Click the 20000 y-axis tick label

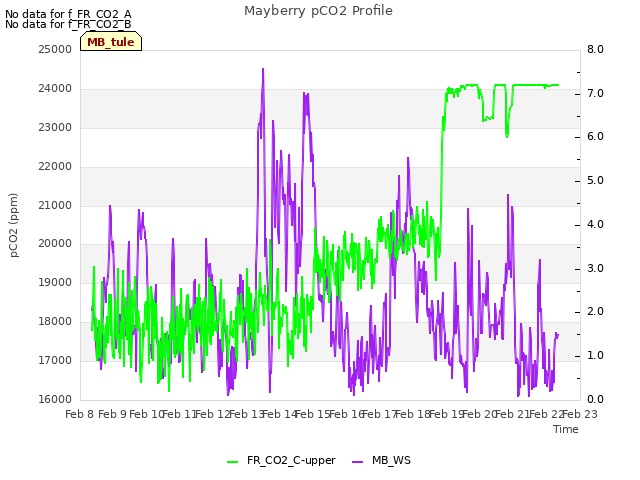(55, 244)
